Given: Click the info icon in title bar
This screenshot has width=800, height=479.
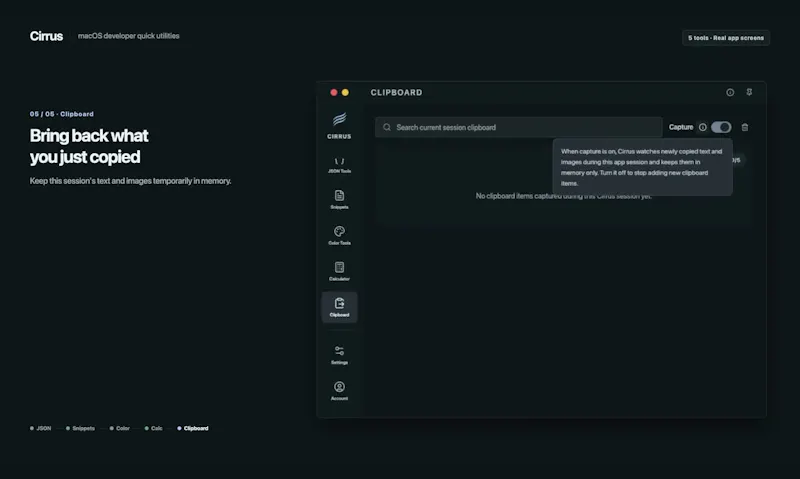Looking at the screenshot, I should tap(730, 92).
